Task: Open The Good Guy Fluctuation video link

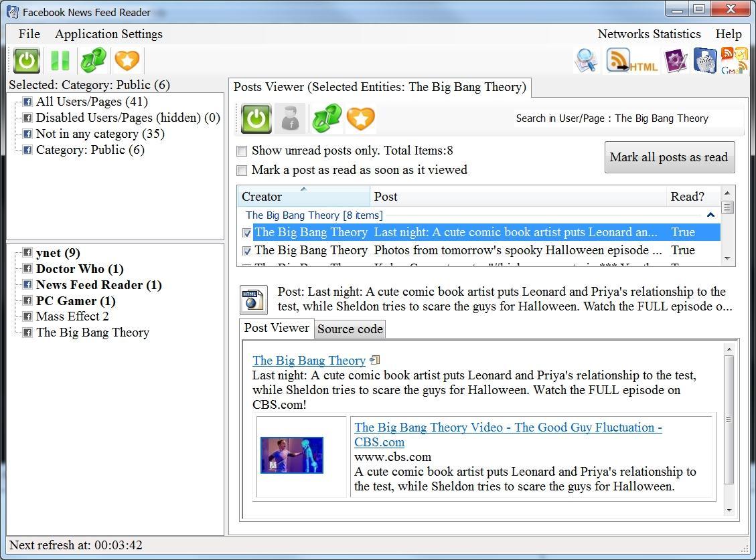Action: pyautogui.click(x=508, y=434)
